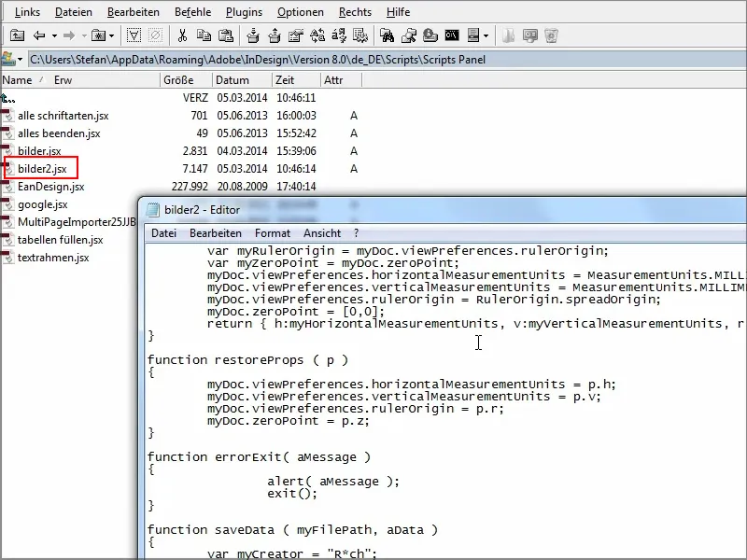Select file 'textrahmen.jsx'
747x560 pixels.
(53, 258)
